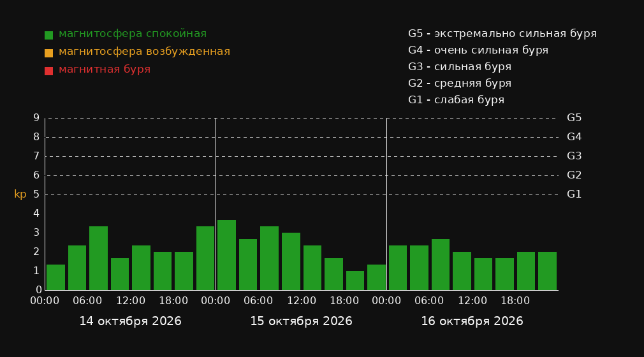Click the orange excited magnetosphere legend square
The width and height of the screenshot is (644, 357).
click(48, 53)
